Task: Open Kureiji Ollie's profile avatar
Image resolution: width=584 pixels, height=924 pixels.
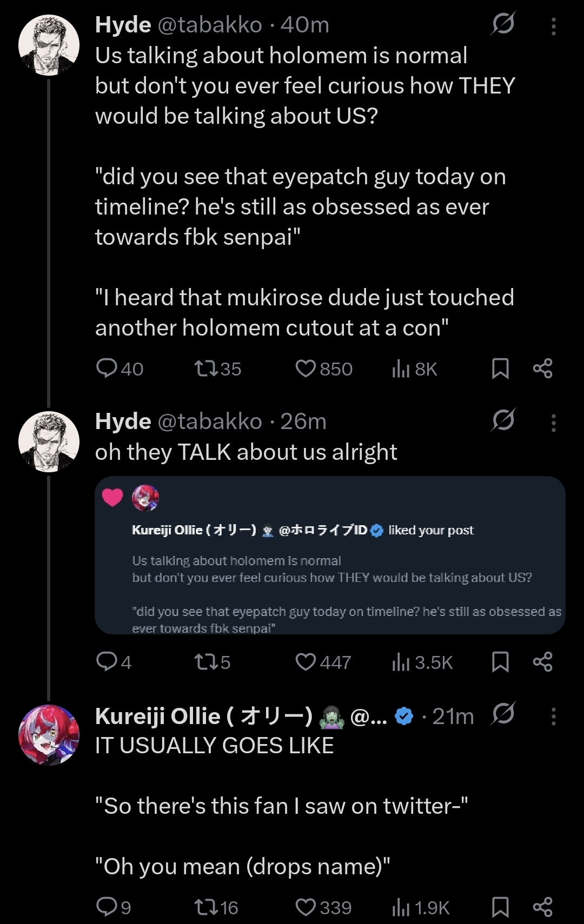Action: click(x=49, y=734)
